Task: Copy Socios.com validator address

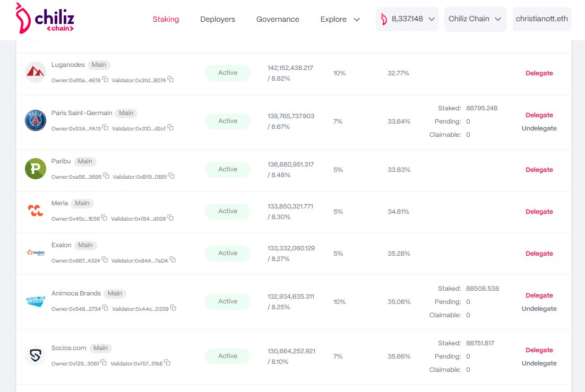Action: pos(168,362)
